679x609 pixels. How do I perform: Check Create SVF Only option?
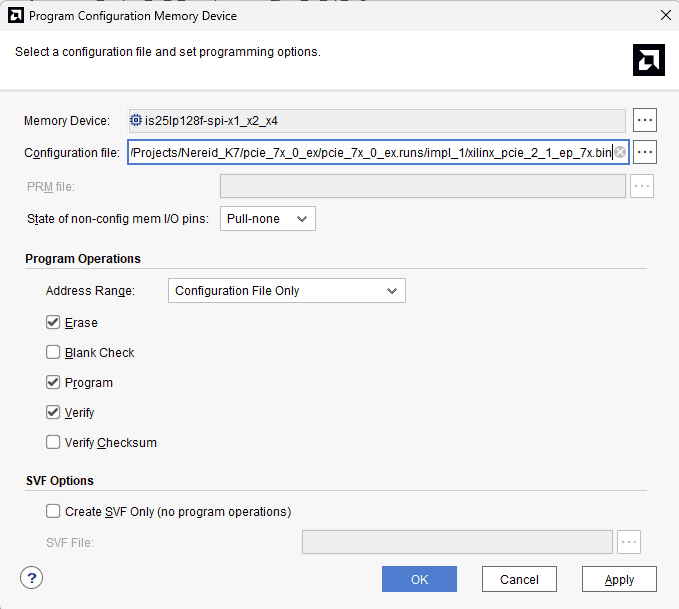coord(53,512)
